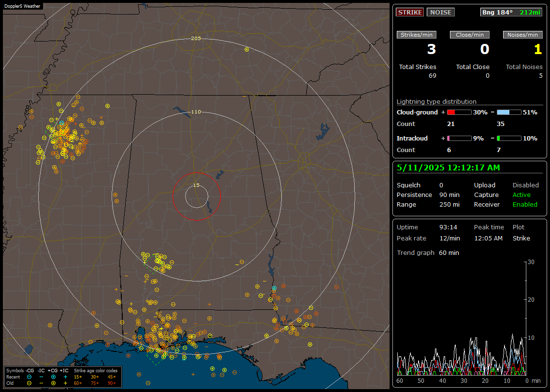Click the Old -IC yellow dash legend symbol
The width and height of the screenshot is (550, 392).
click(41, 383)
